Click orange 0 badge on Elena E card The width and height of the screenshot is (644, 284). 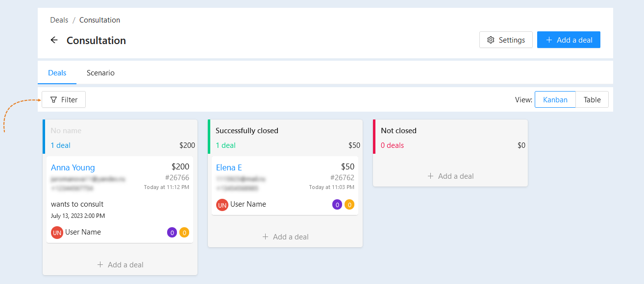pos(349,205)
